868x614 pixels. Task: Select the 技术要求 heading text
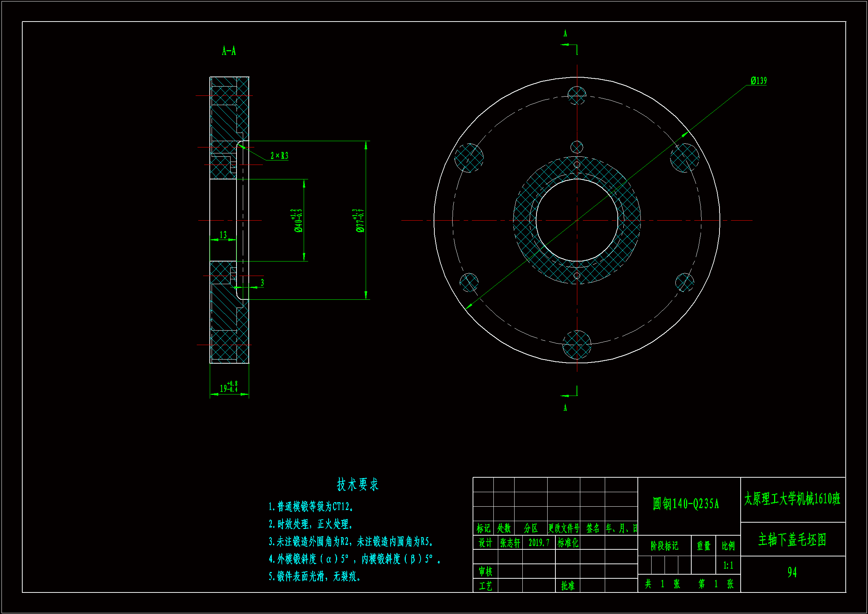[x=357, y=484]
